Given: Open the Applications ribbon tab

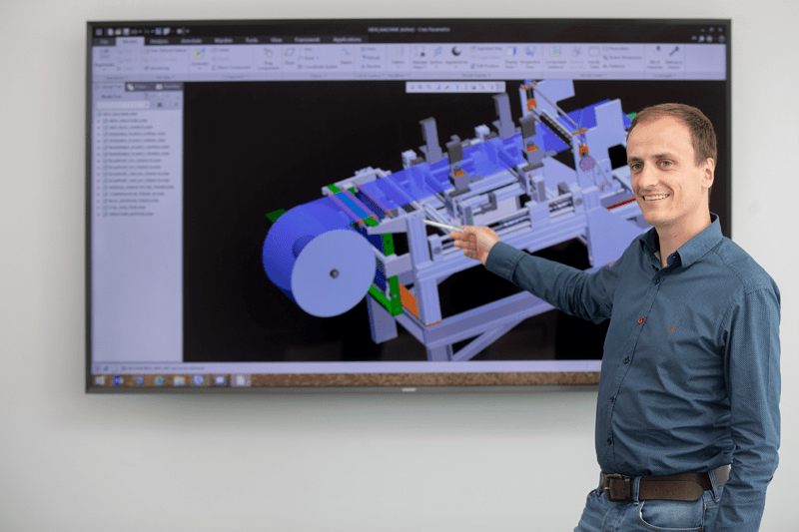Looking at the screenshot, I should click(347, 40).
